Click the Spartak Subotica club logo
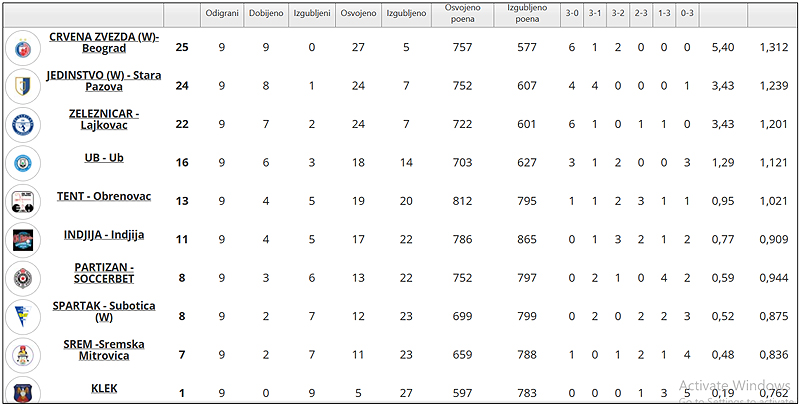The width and height of the screenshot is (800, 407). click(x=21, y=316)
